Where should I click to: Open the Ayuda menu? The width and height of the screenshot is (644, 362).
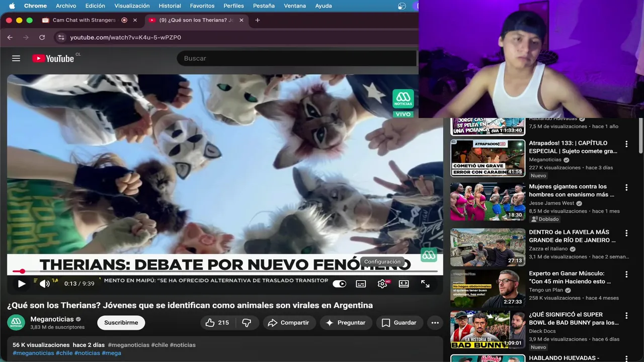[x=324, y=6]
